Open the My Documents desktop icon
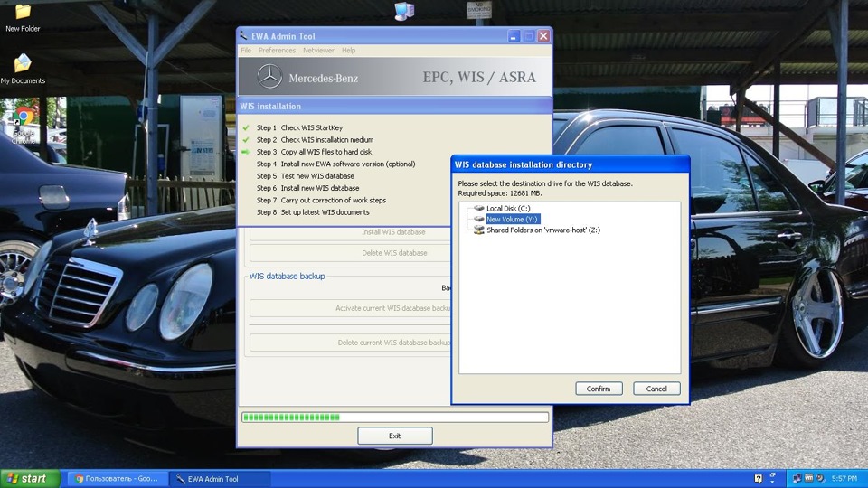This screenshot has height=488, width=868. [23, 70]
